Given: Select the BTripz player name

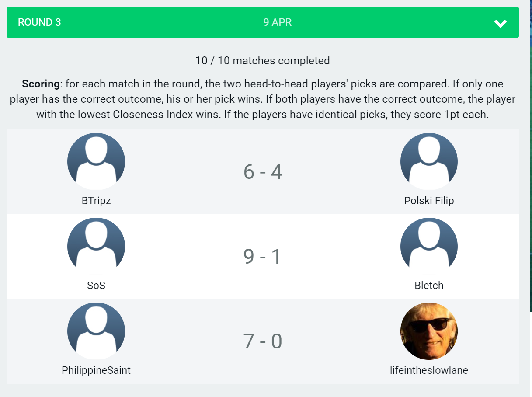Looking at the screenshot, I should [x=96, y=201].
